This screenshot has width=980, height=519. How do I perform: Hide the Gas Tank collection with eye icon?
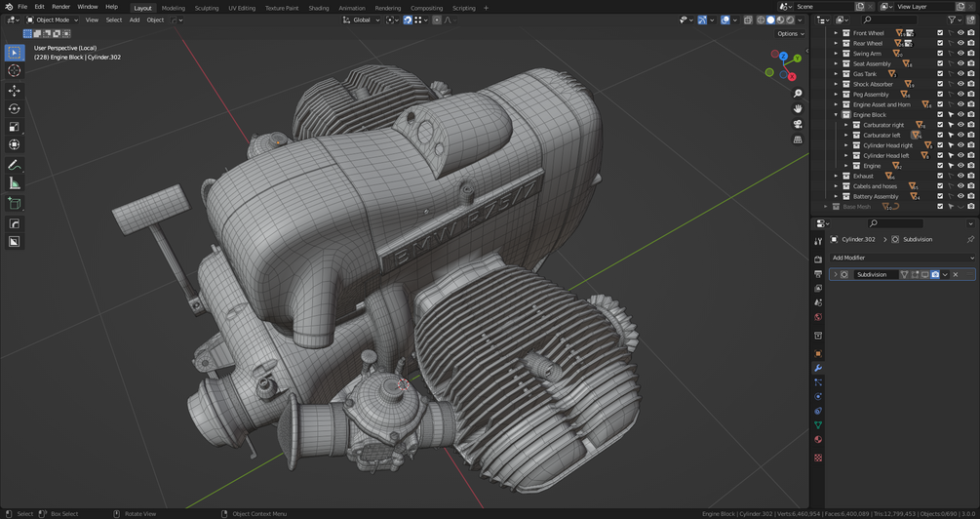(960, 74)
